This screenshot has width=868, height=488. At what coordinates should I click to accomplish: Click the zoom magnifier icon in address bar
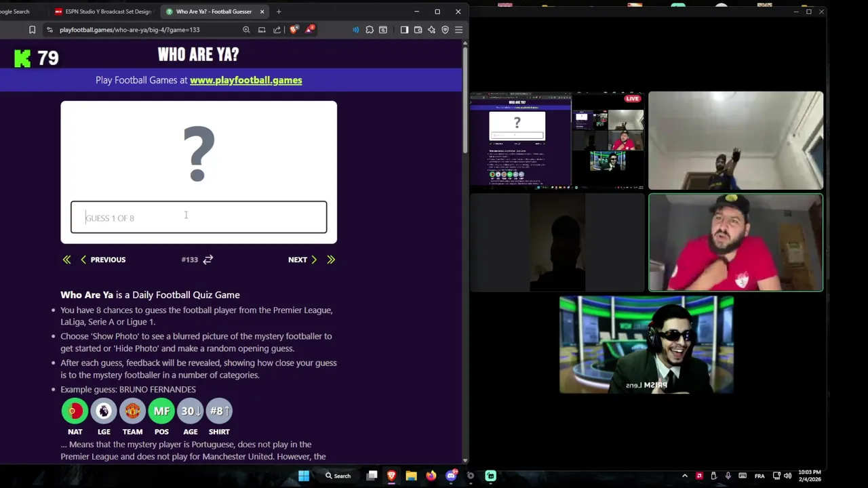[x=246, y=30]
